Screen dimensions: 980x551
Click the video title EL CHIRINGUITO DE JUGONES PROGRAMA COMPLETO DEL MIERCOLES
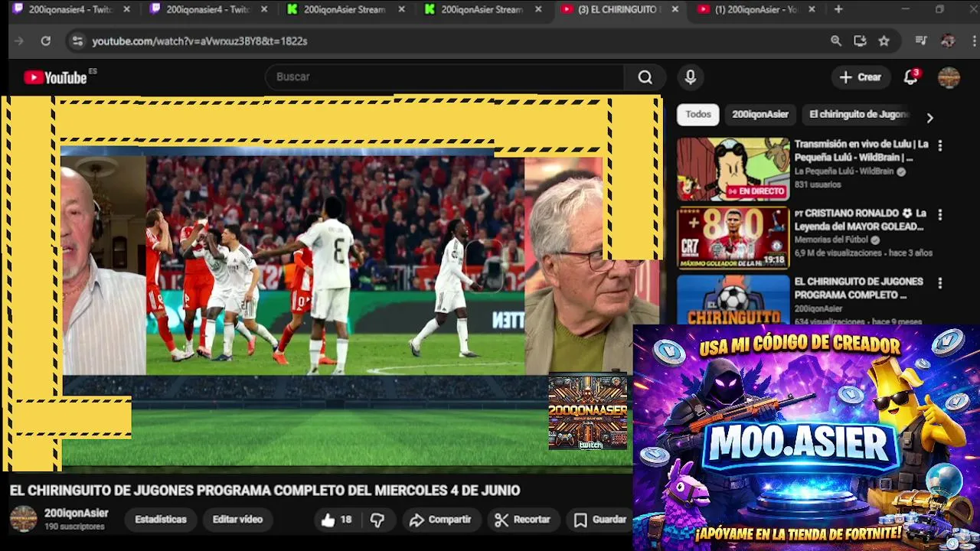pos(265,491)
